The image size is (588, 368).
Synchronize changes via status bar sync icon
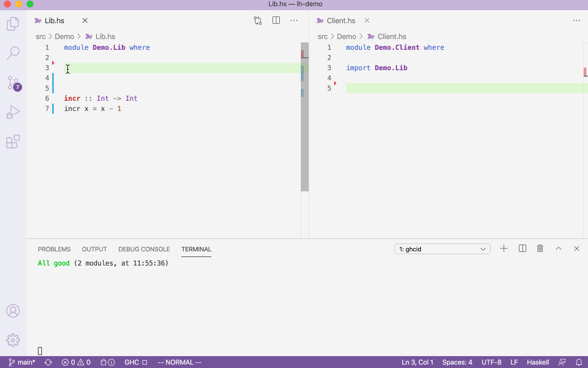(48, 362)
